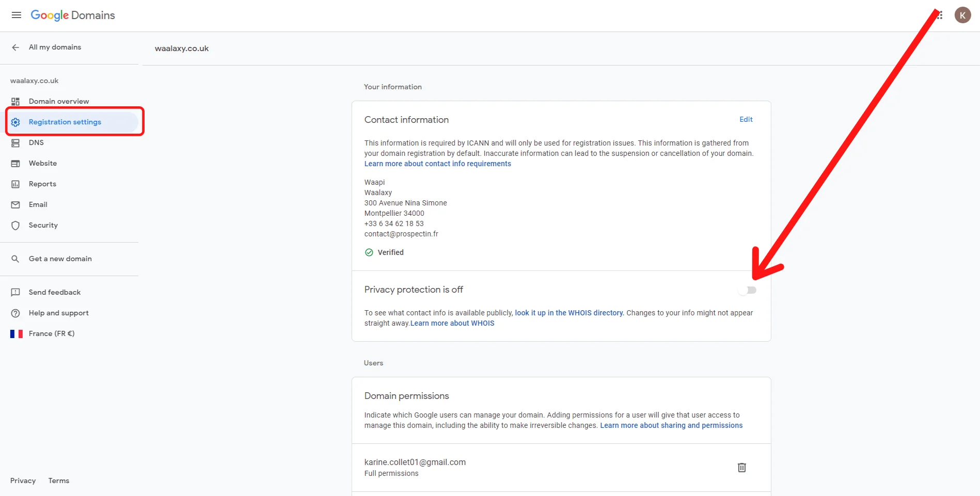980x496 pixels.
Task: Open the Security section
Action: (43, 225)
